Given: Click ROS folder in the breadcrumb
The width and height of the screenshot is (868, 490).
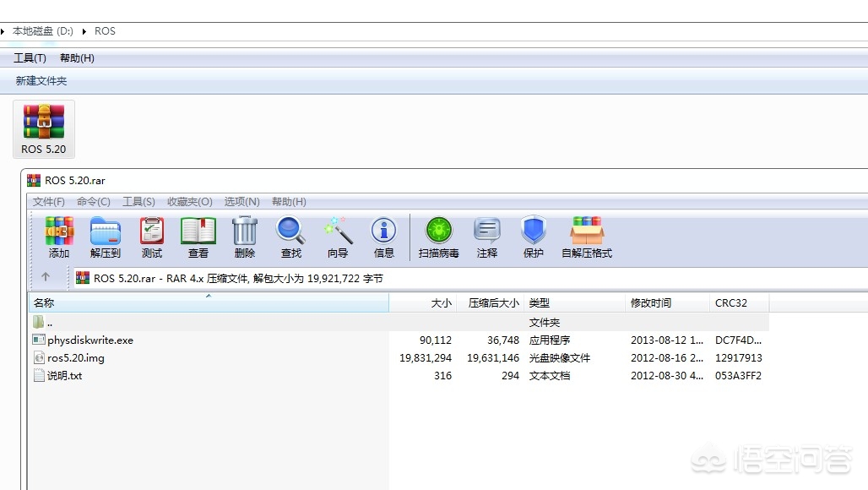Looking at the screenshot, I should (x=106, y=31).
